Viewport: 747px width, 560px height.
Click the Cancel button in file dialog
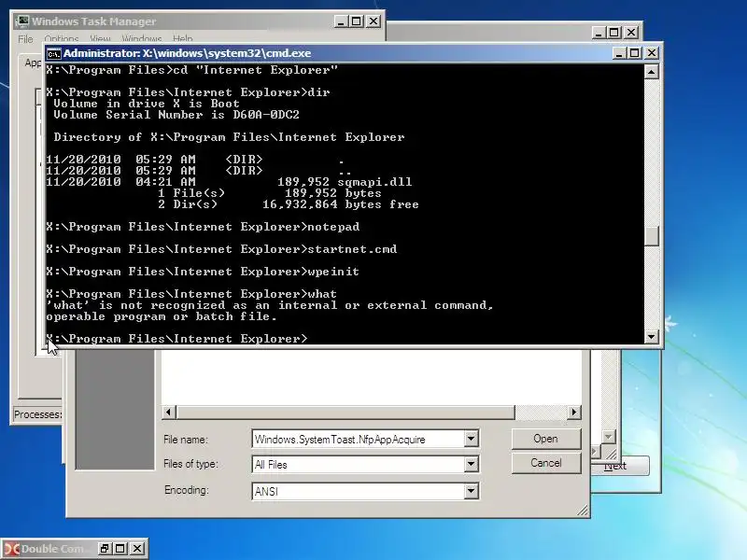point(546,463)
